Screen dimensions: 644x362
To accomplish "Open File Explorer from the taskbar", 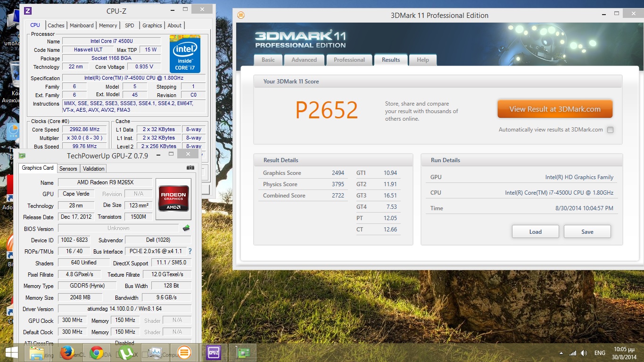I will (37, 353).
